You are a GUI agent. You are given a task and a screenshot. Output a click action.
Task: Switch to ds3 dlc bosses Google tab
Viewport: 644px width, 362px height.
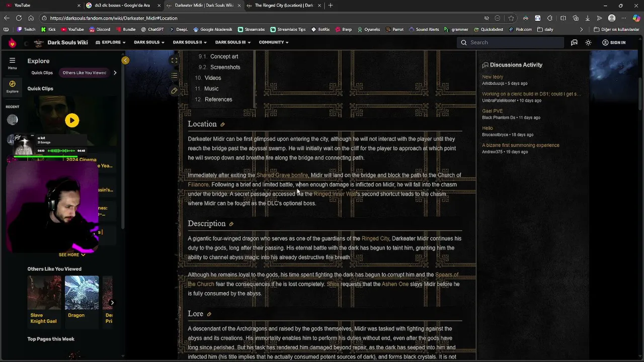click(123, 5)
